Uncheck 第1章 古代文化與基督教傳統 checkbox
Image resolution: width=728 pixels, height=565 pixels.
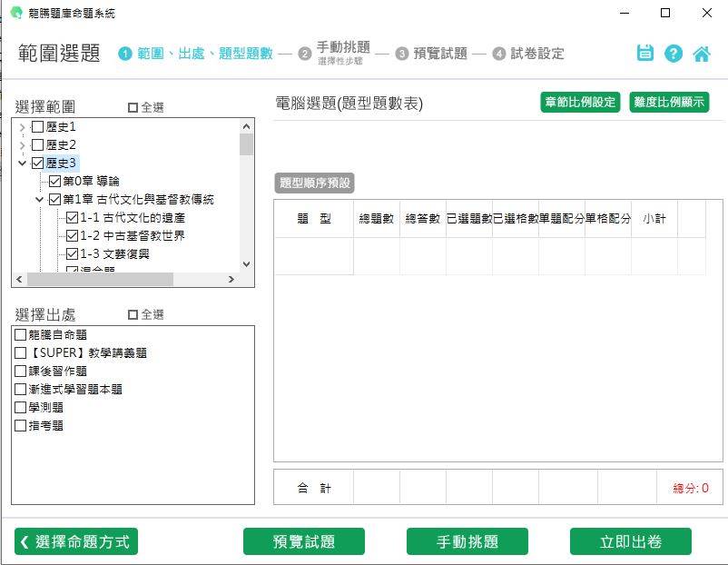tap(54, 199)
